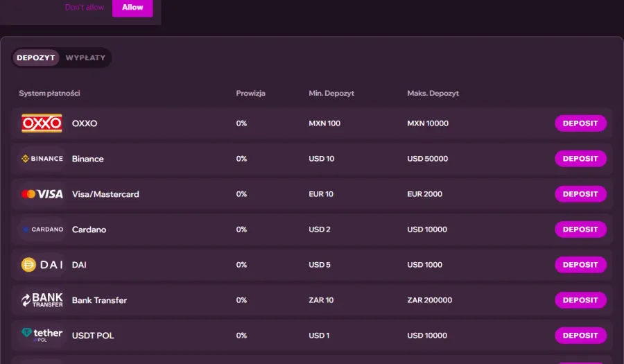The height and width of the screenshot is (364, 624).
Task: Select the Bank Transfer name text
Action: [99, 300]
